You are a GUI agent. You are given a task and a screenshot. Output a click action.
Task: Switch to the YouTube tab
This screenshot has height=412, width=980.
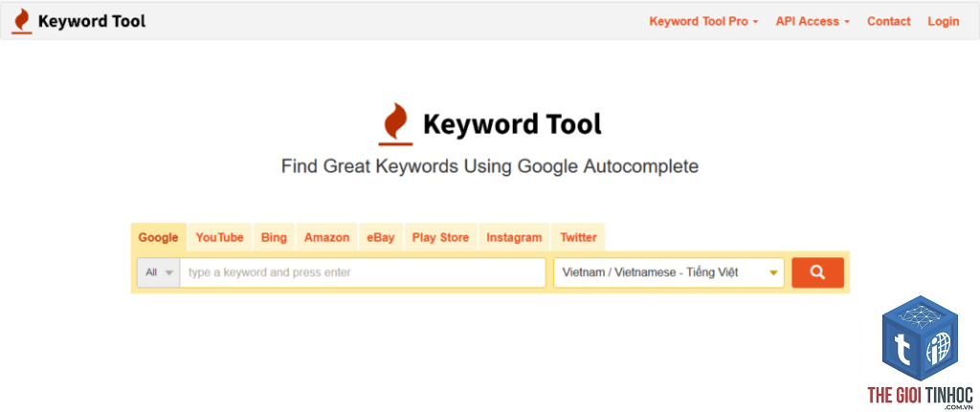point(219,237)
